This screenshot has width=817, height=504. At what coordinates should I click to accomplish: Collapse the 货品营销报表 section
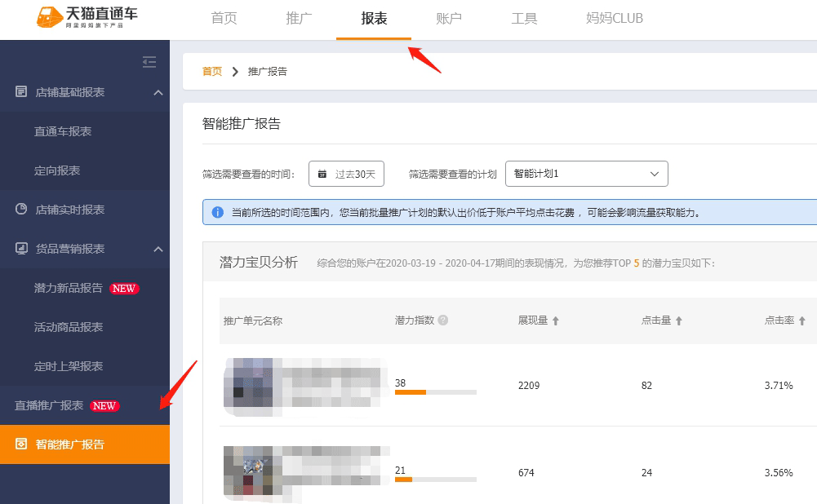pos(158,249)
